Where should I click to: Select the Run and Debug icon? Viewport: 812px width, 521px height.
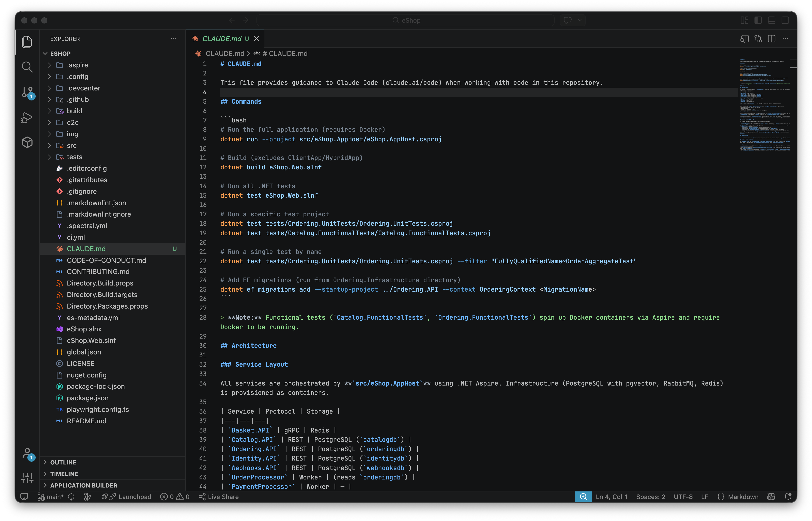[27, 117]
